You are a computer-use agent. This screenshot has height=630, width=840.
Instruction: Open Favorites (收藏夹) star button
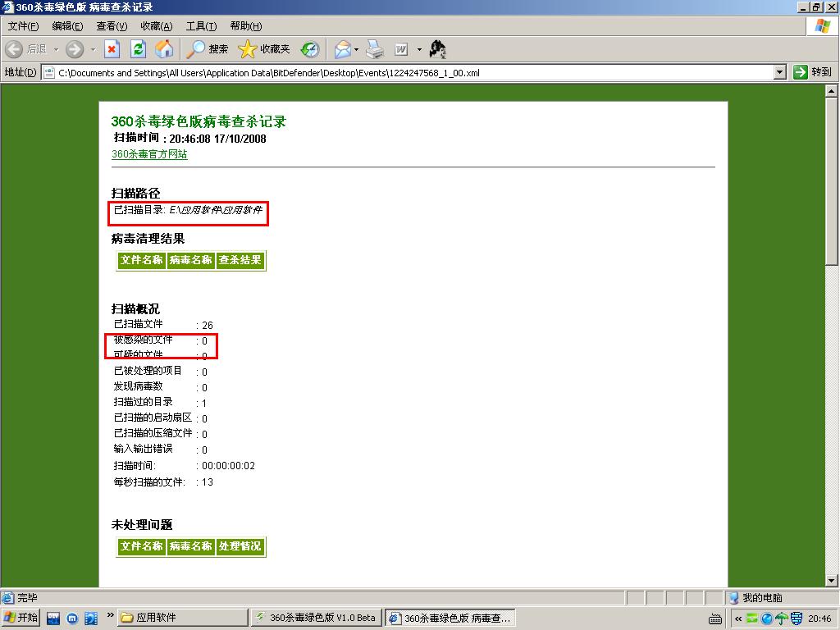tap(263, 49)
